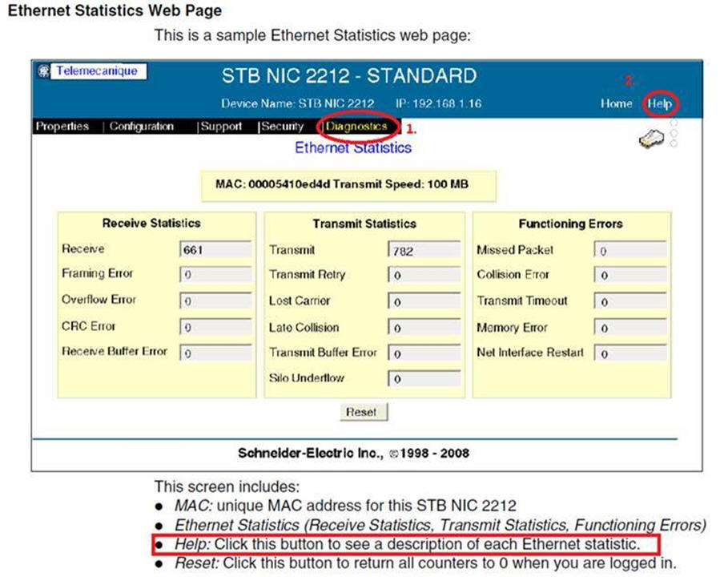Open the Security menu
Screen dimensions: 728x577
click(x=282, y=127)
